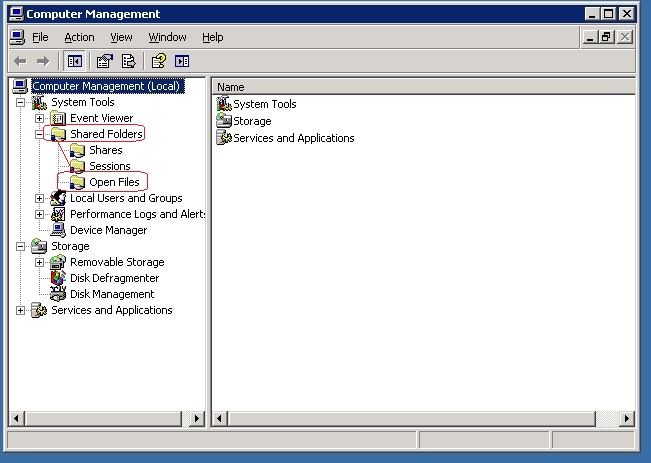The image size is (651, 463).
Task: Open the Window menu
Action: pyautogui.click(x=167, y=37)
